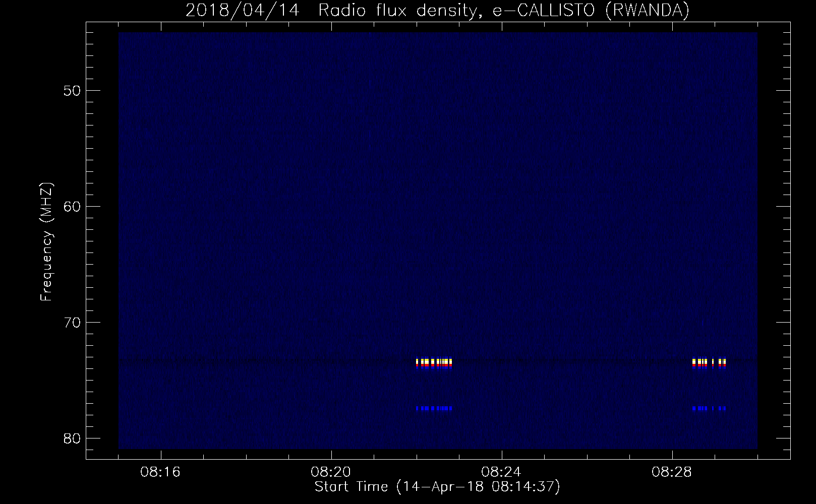Click the left-axis 50 frequency label

(x=73, y=91)
